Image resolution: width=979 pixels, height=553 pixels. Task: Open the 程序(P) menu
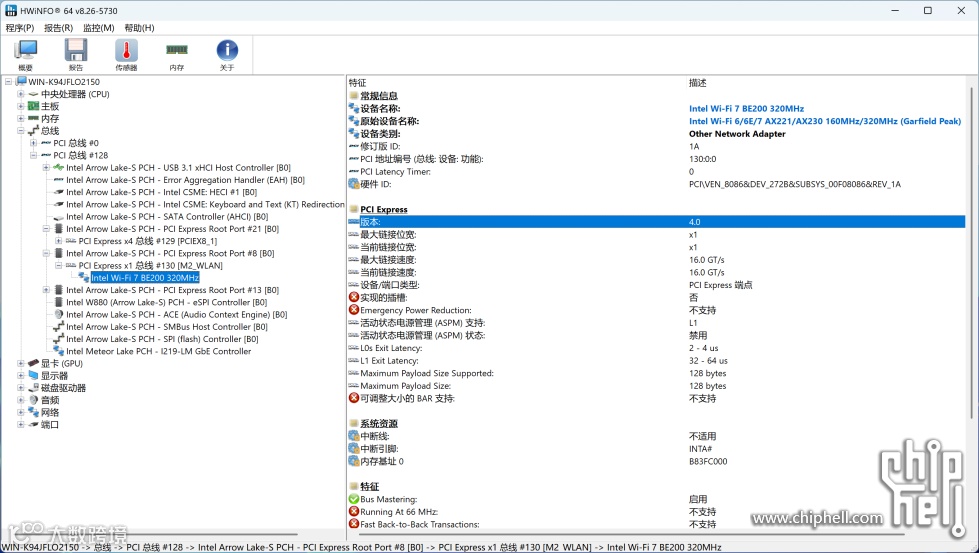coord(20,28)
